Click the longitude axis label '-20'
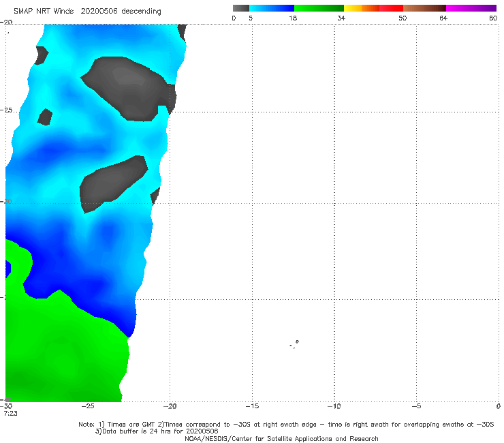 pos(170,406)
